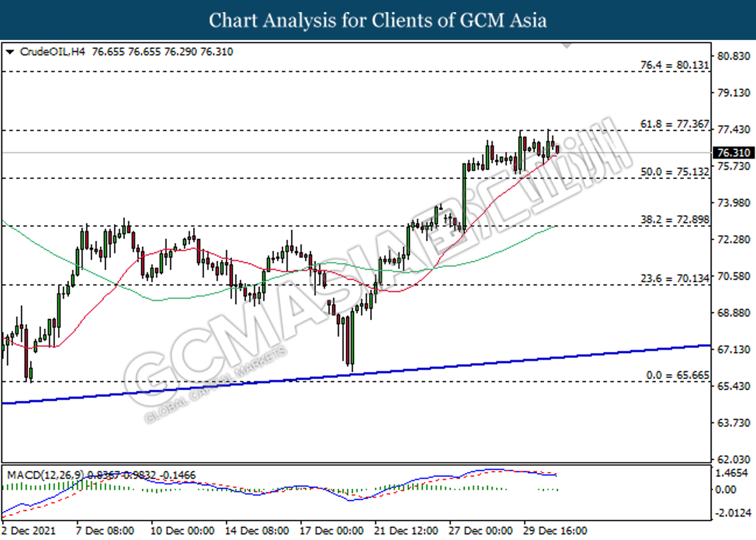Click the time axis label 10 Dec 00:00
The height and width of the screenshot is (540, 756).
coord(182,531)
